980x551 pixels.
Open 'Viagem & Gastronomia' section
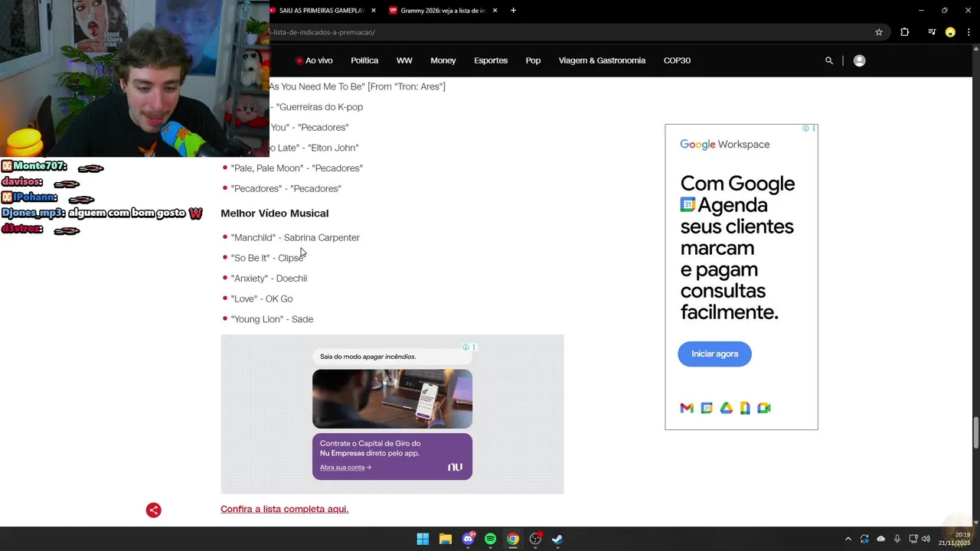point(602,60)
